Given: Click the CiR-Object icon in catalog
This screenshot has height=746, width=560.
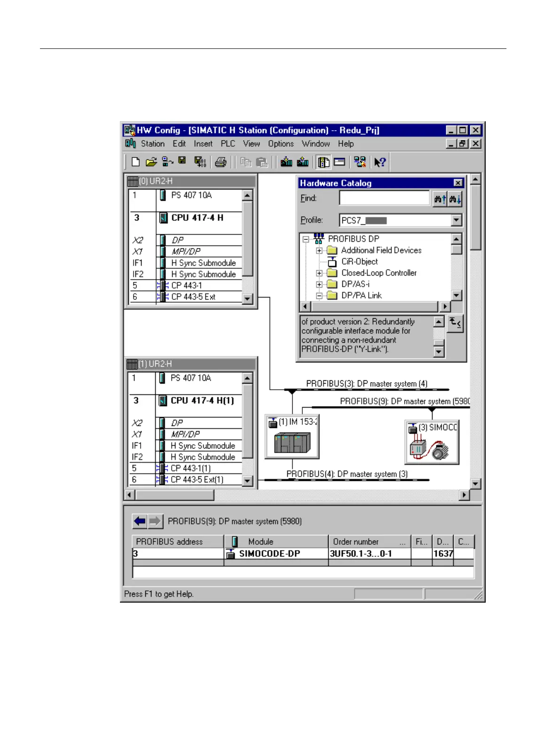Looking at the screenshot, I should pos(332,262).
